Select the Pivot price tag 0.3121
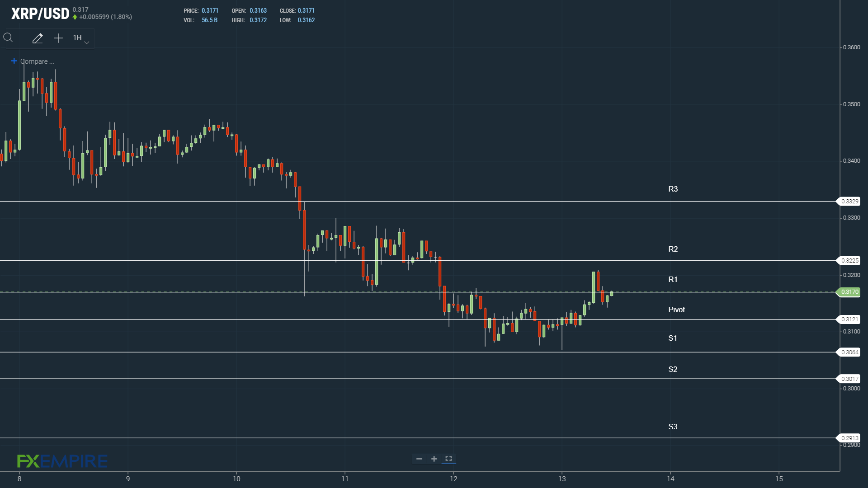The image size is (868, 488). pos(849,319)
